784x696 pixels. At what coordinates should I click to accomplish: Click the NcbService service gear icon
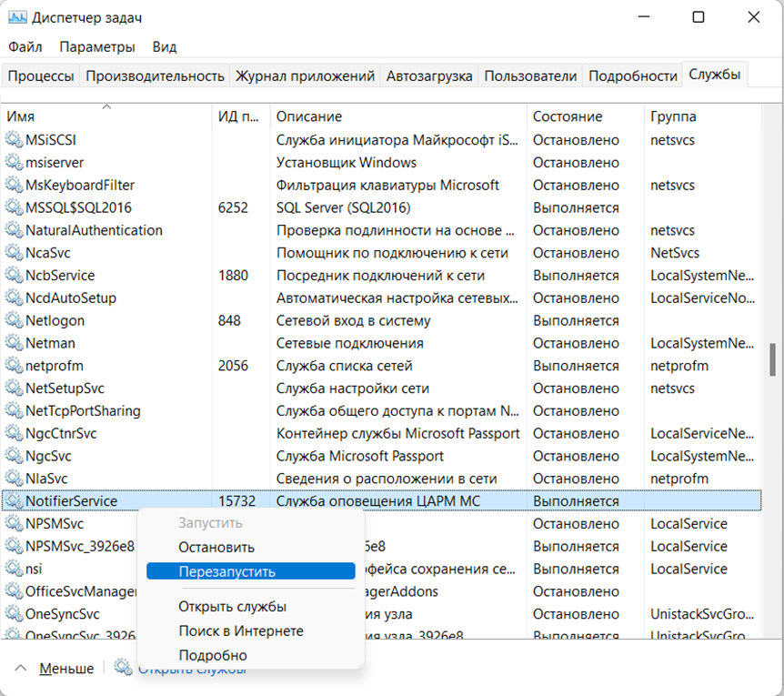coord(14,275)
